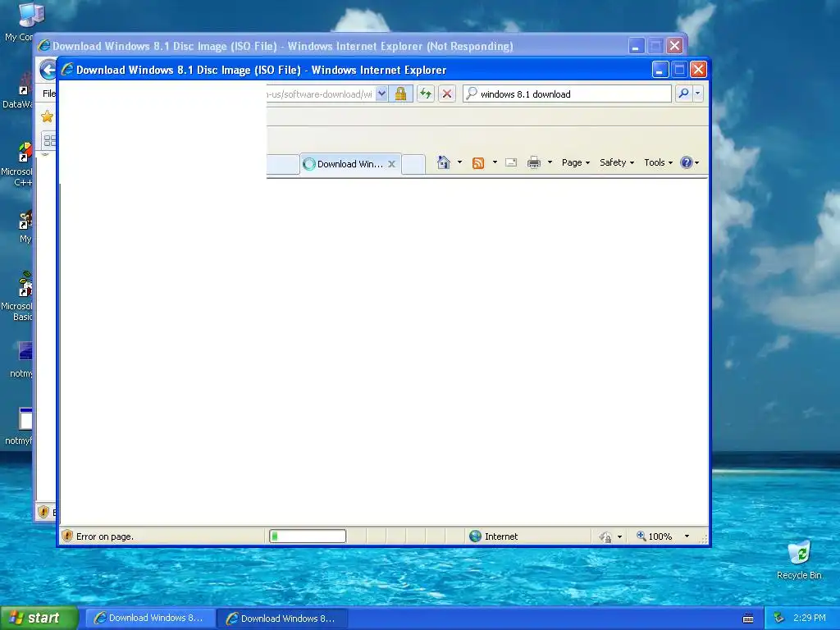Open the Tools menu

[x=658, y=162]
